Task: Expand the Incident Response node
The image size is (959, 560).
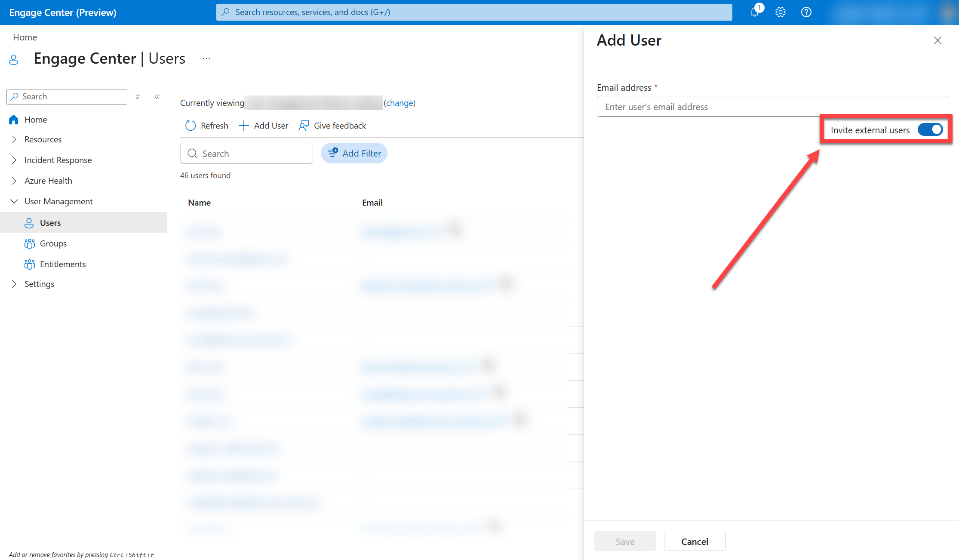Action: click(x=14, y=160)
